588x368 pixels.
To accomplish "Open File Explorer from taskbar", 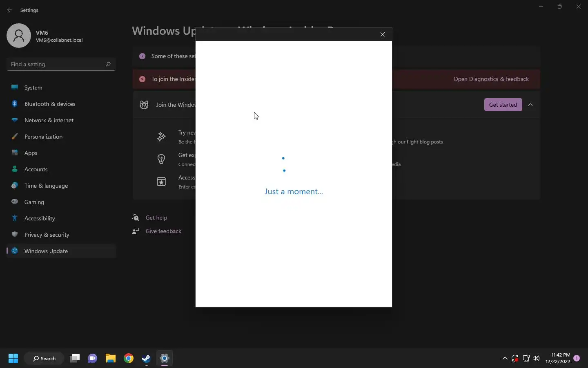I will [x=111, y=359].
